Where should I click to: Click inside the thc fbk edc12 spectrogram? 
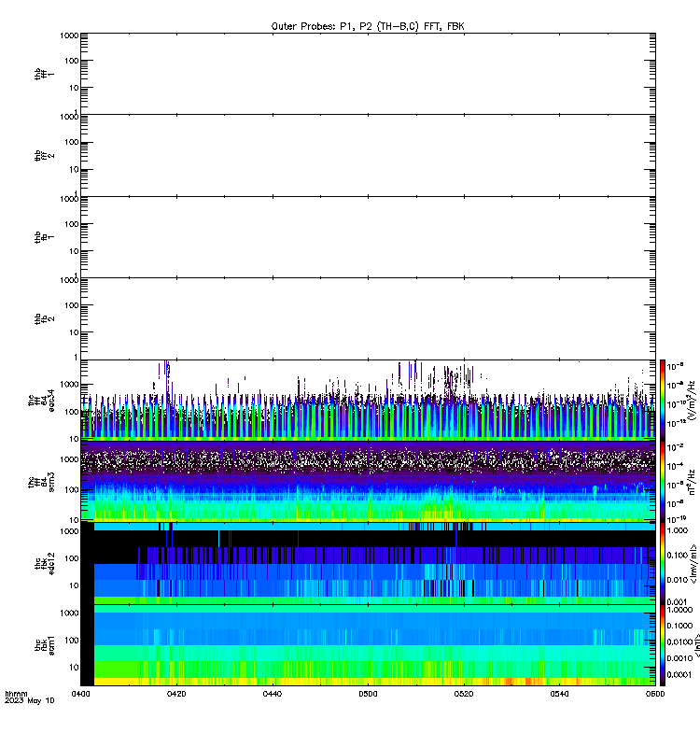(x=368, y=564)
